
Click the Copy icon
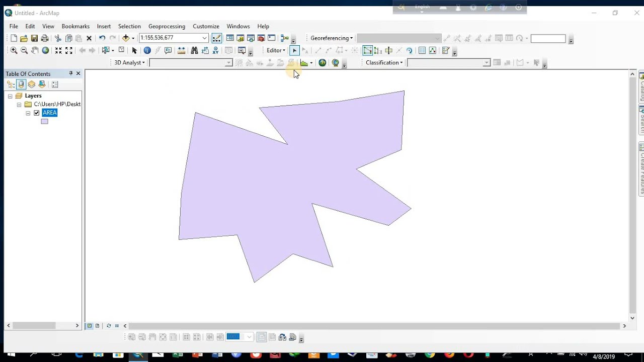68,38
